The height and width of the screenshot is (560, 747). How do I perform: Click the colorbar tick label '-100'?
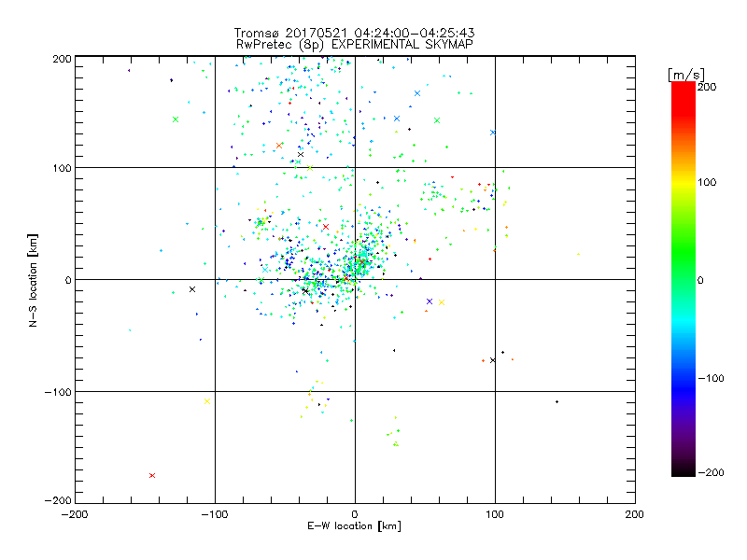[x=711, y=379]
